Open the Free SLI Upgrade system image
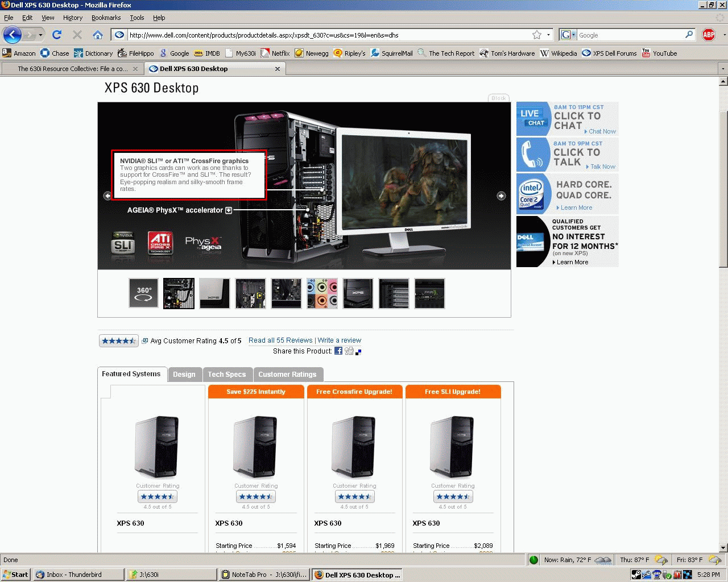 tap(453, 446)
